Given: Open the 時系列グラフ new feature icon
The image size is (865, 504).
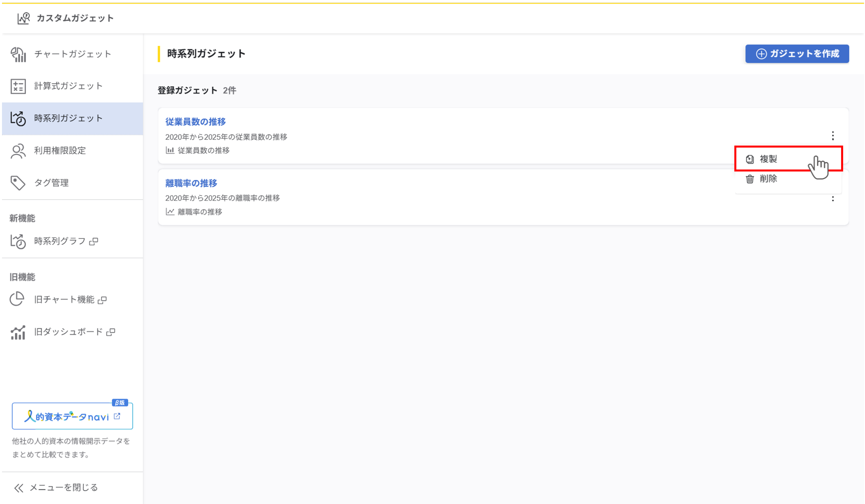Looking at the screenshot, I should click(18, 241).
